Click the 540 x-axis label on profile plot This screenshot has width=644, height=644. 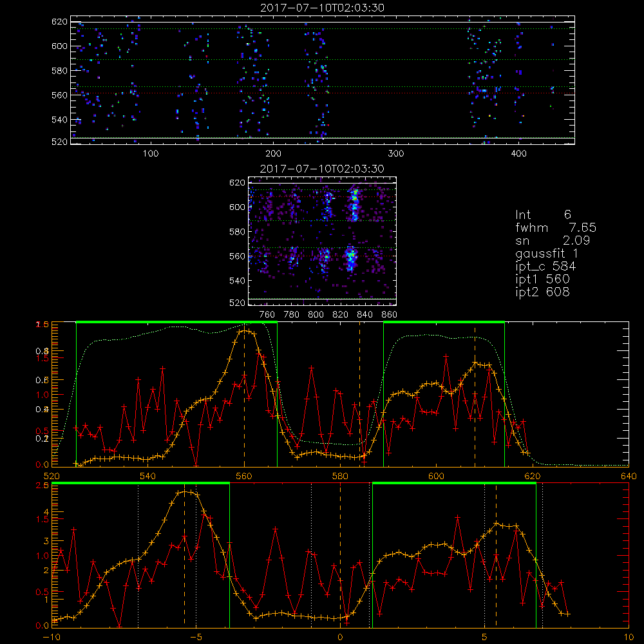click(x=148, y=477)
